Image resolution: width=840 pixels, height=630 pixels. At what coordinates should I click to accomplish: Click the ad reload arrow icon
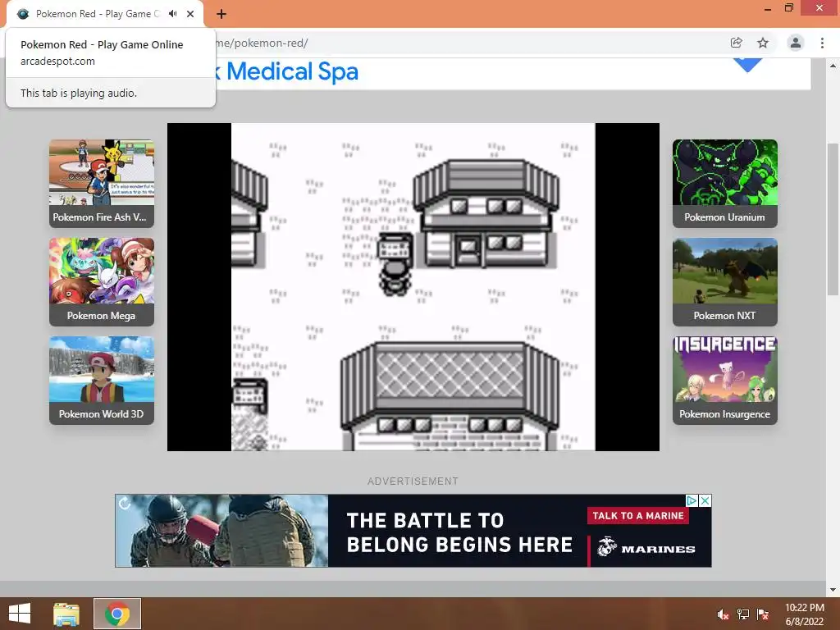point(125,503)
